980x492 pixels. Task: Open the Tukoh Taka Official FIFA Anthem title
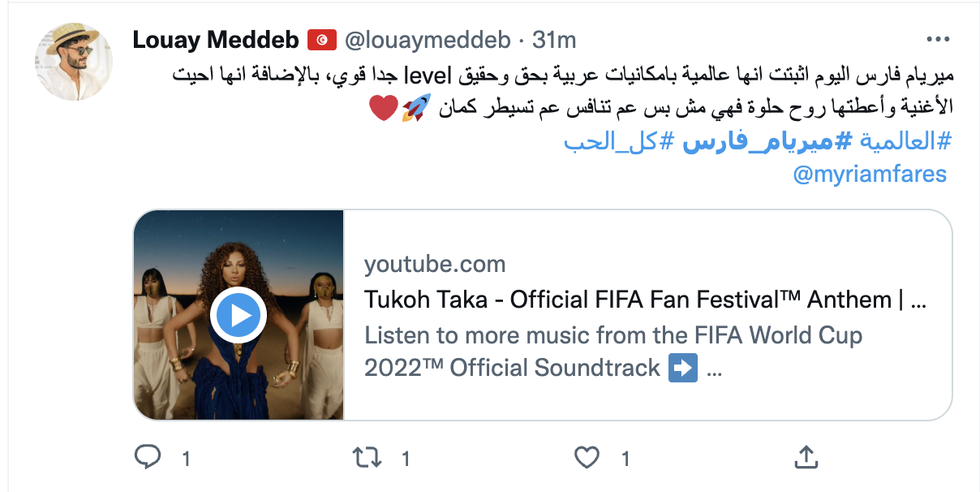click(x=645, y=300)
